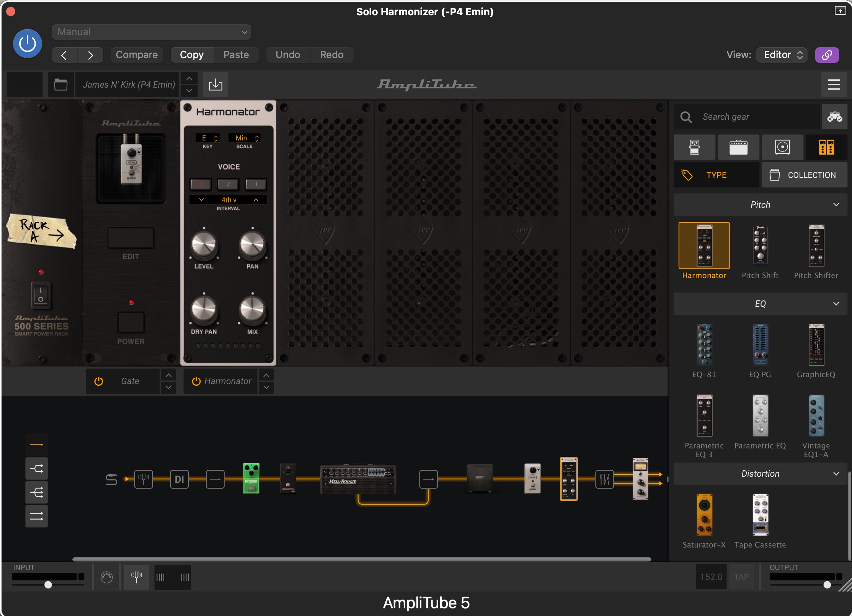This screenshot has height=616, width=852.
Task: Click the Search gear field
Action: pos(746,117)
